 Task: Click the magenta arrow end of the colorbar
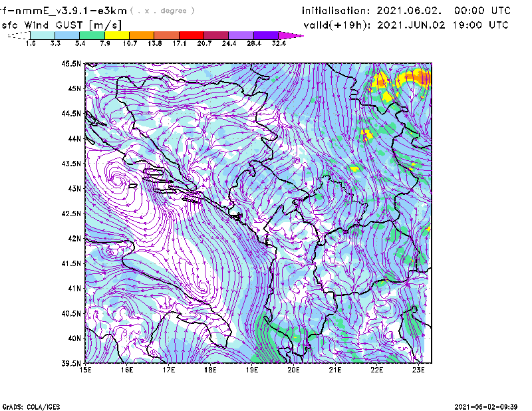[291, 35]
